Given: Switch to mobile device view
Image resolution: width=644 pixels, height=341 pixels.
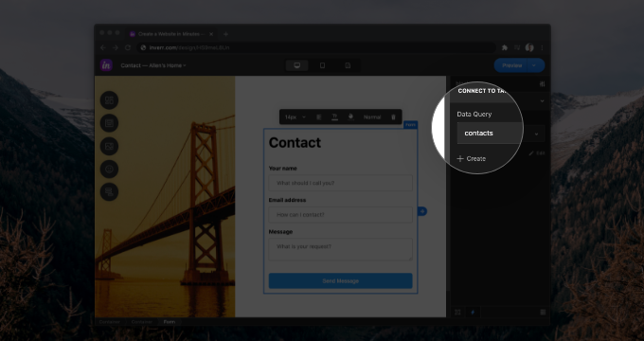Looking at the screenshot, I should click(348, 65).
